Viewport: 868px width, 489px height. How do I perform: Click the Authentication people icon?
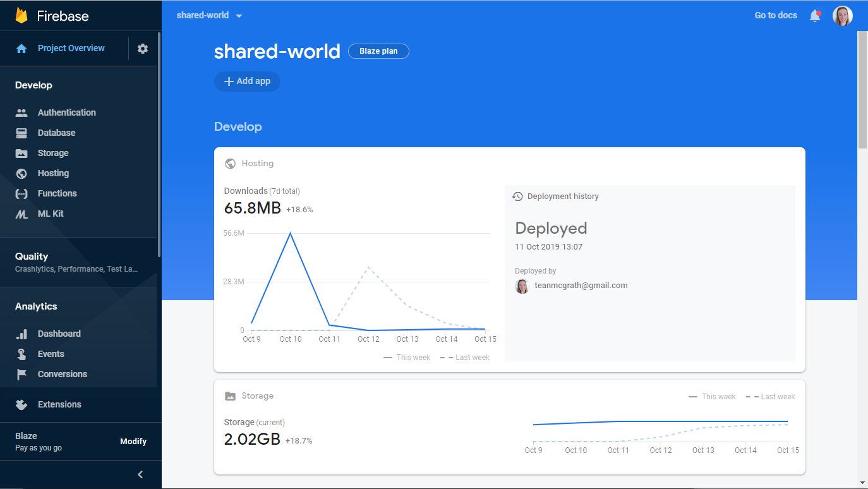21,112
